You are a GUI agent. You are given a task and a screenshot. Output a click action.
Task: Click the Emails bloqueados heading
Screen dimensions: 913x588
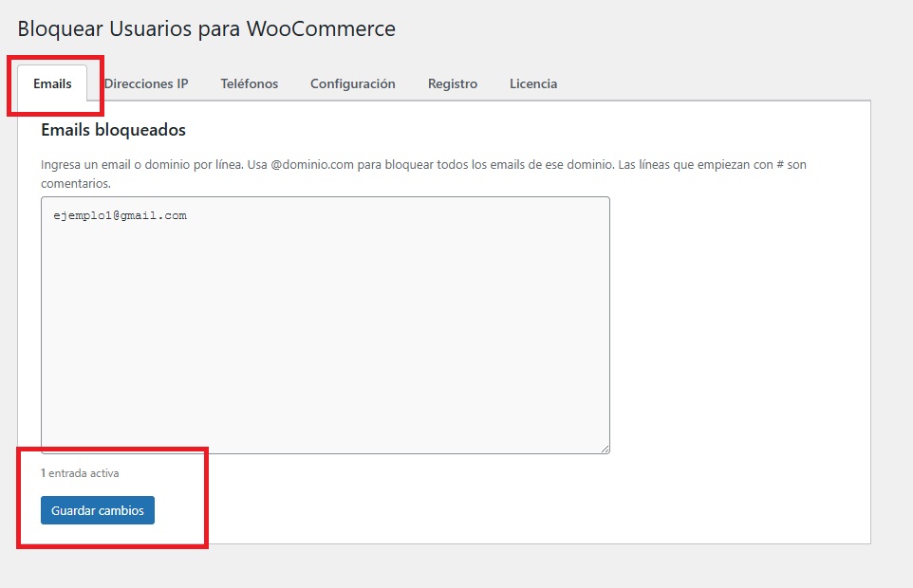tap(113, 130)
